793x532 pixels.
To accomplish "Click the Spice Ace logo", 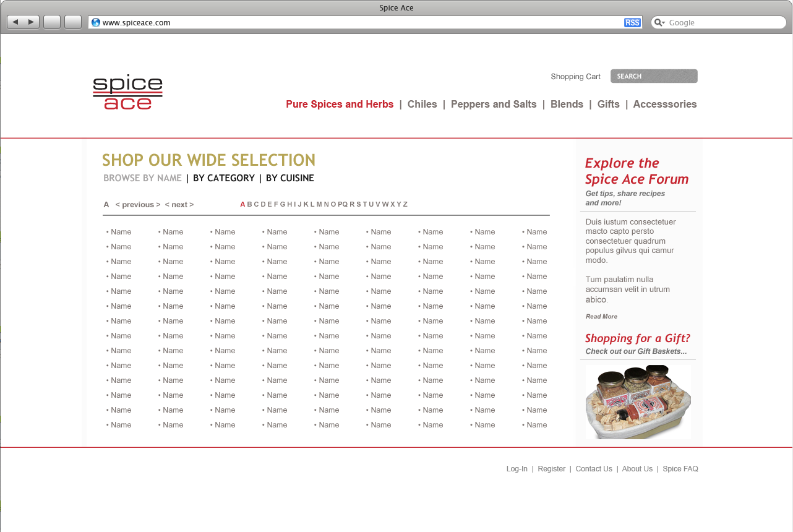I will (x=127, y=93).
